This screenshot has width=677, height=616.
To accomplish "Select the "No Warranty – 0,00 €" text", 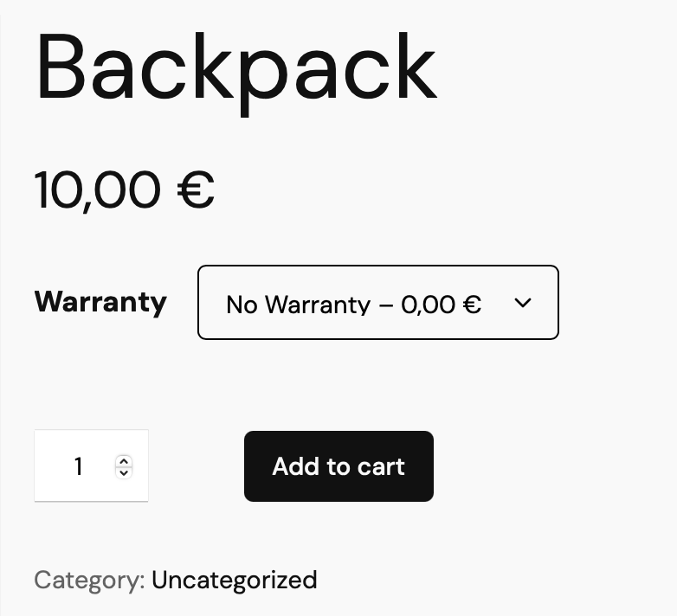I will click(353, 305).
